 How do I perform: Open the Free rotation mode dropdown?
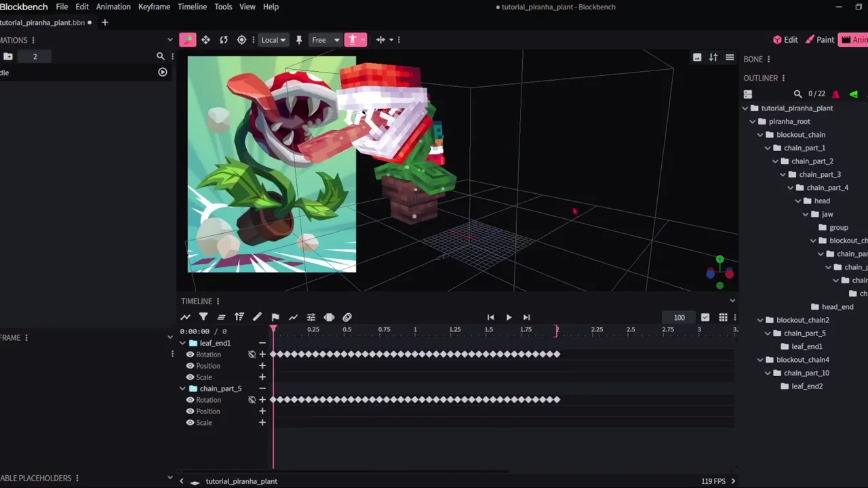(325, 40)
